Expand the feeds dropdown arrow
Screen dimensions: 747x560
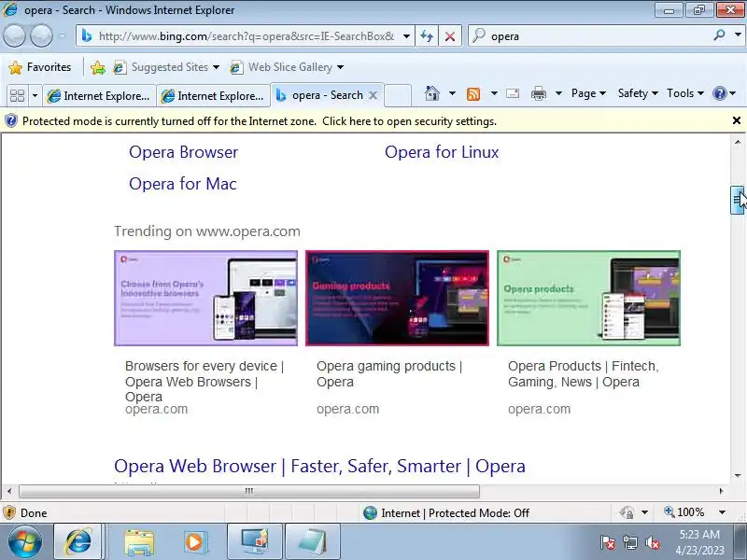click(494, 93)
